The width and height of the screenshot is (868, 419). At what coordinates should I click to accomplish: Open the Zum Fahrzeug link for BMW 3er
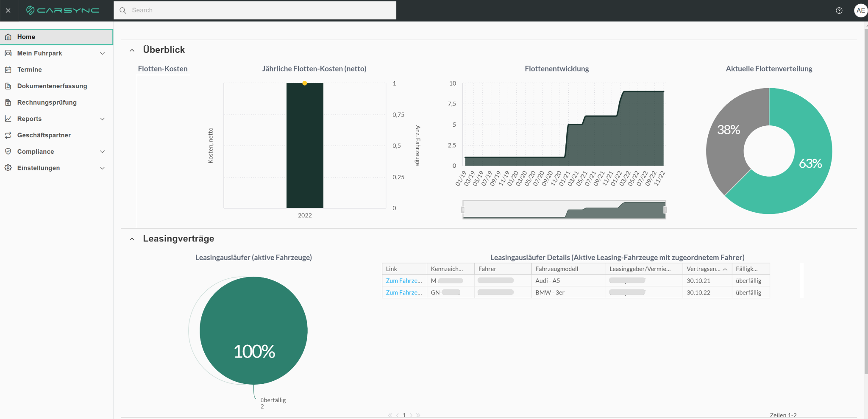pyautogui.click(x=404, y=292)
